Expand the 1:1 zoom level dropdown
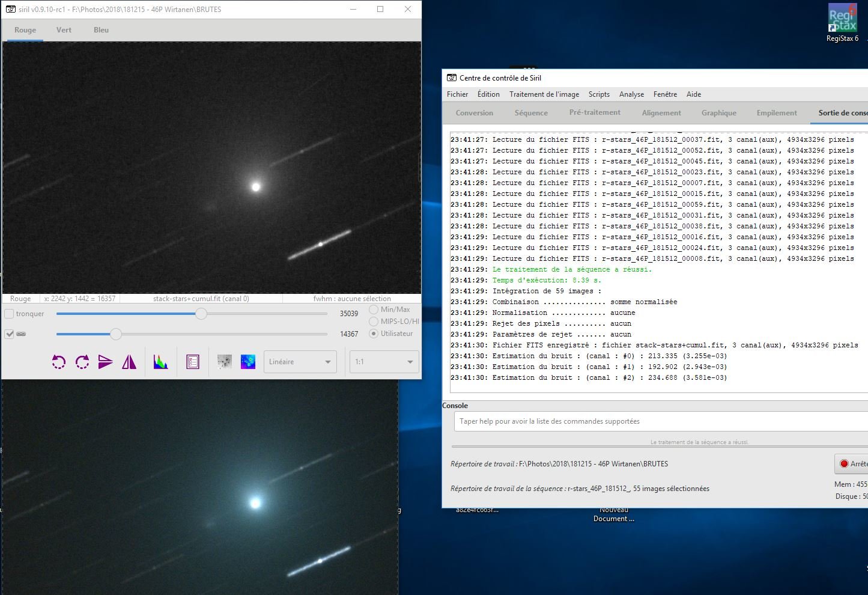The width and height of the screenshot is (868, 595). (384, 362)
